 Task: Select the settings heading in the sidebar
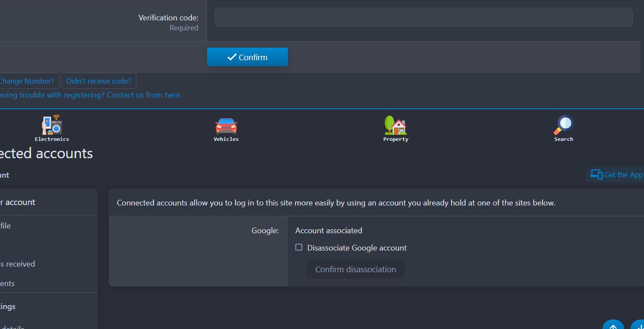[x=8, y=306]
